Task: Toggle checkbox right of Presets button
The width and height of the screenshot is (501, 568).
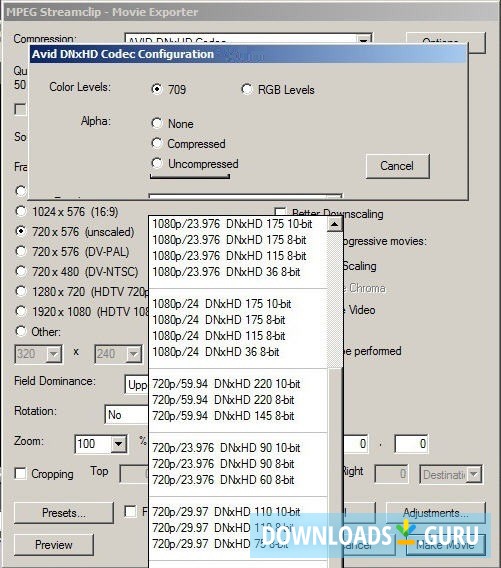Action: 130,511
